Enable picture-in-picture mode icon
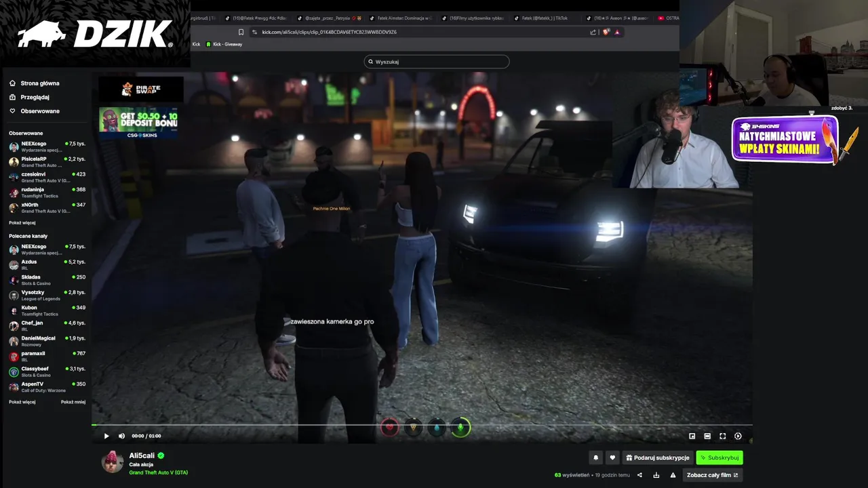Image resolution: width=868 pixels, height=488 pixels. click(x=692, y=436)
